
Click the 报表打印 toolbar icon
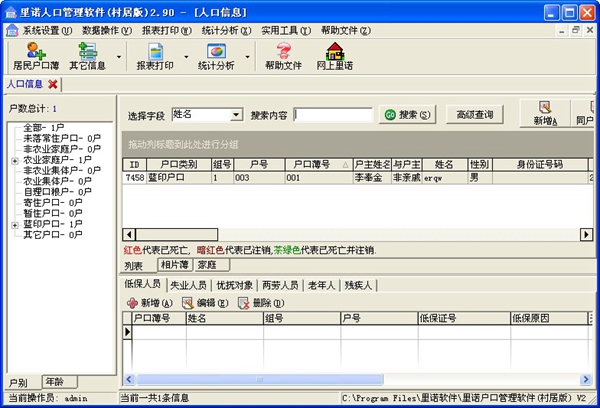155,56
